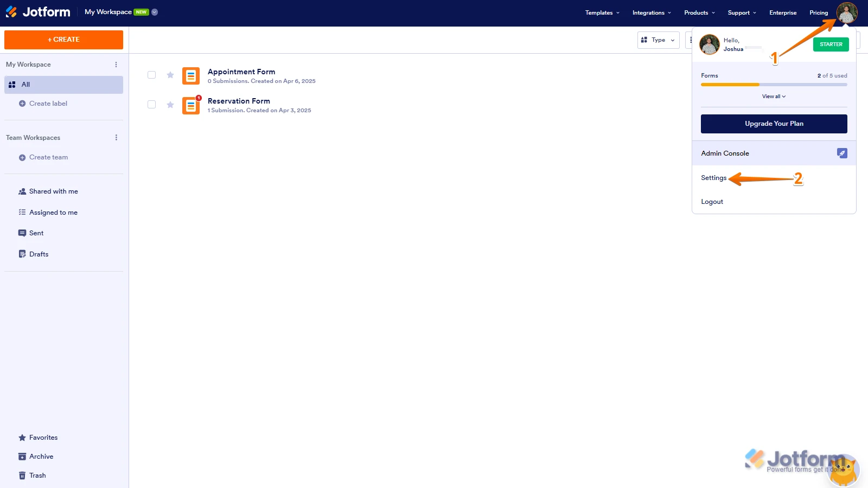Open the Admin Console
Viewport: 868px width, 488px height.
[725, 153]
